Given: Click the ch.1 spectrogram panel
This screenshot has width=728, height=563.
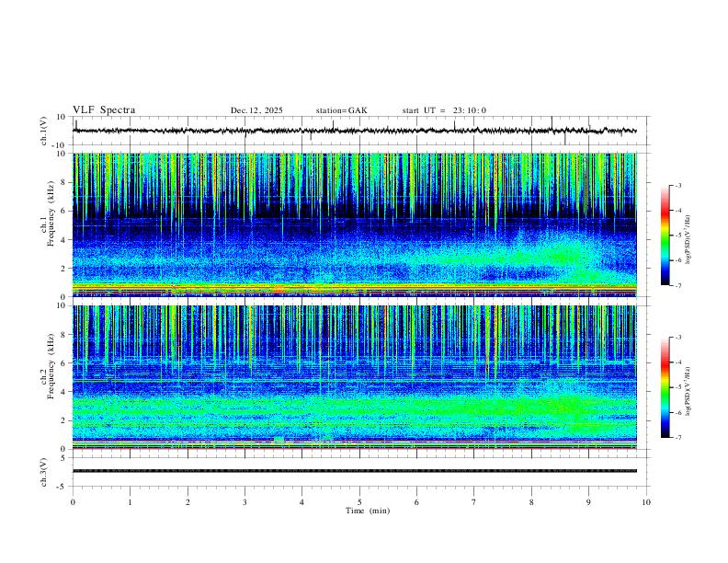Looking at the screenshot, I should pos(354,224).
